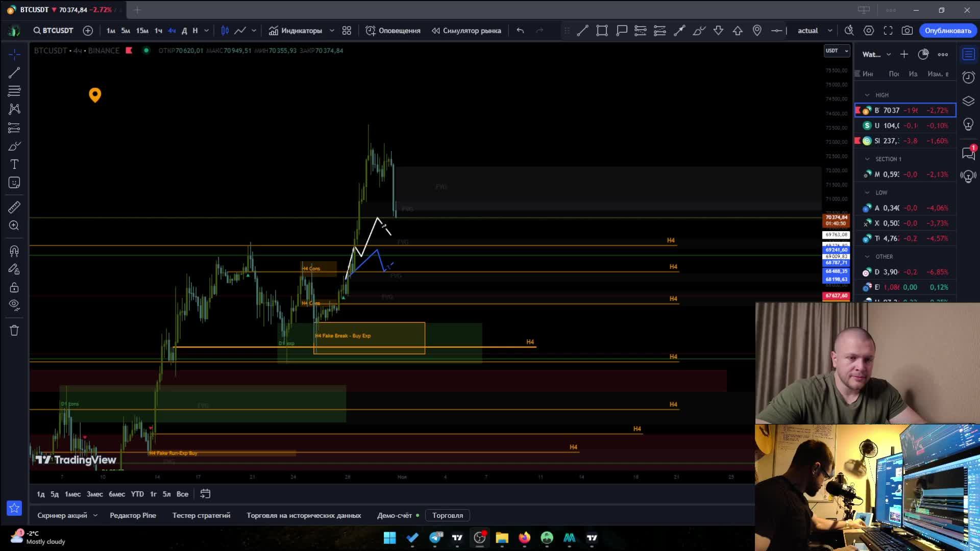Open the USDT currency dropdown
The height and width of the screenshot is (551, 980).
click(x=837, y=51)
